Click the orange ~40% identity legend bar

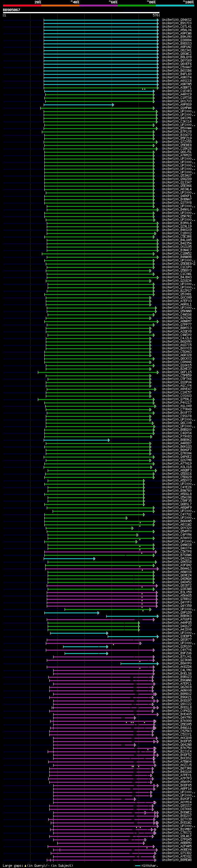(x=60, y=6)
